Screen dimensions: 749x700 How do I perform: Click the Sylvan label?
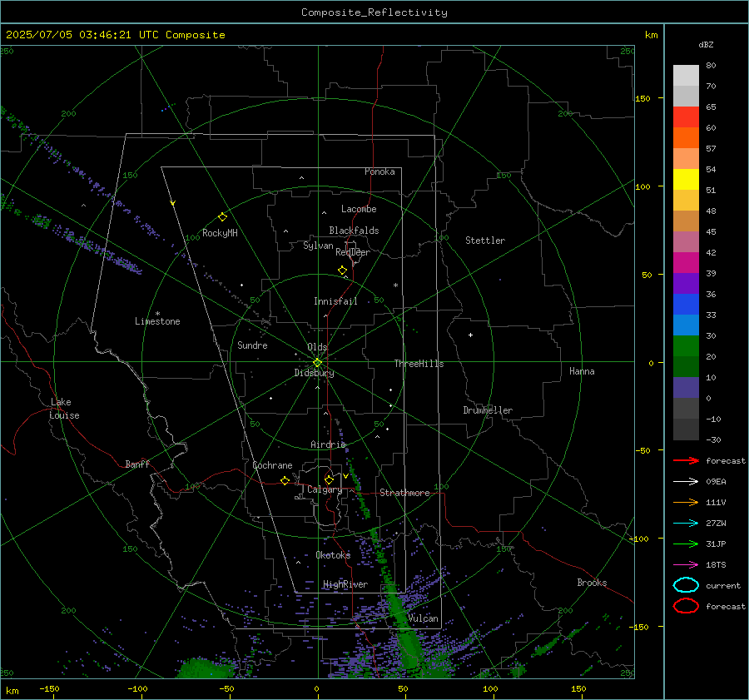318,246
